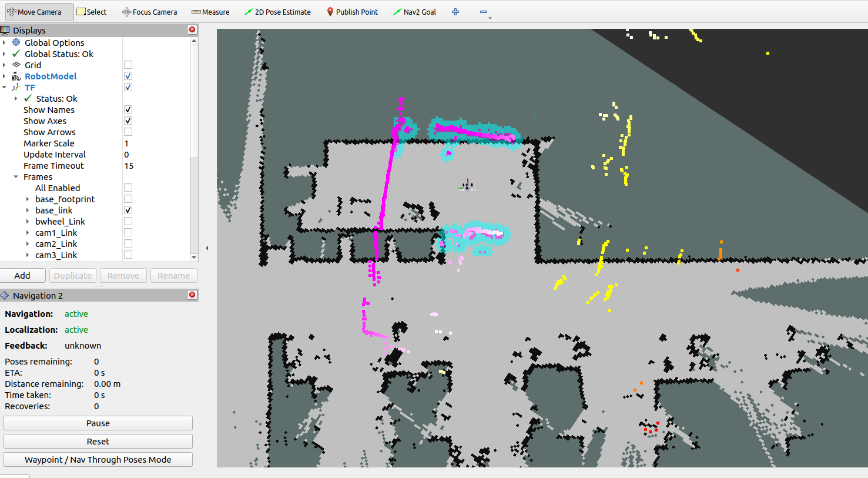Collapse the left panel with arrow handle
Viewport: 868px width, 478px height.
[x=207, y=248]
